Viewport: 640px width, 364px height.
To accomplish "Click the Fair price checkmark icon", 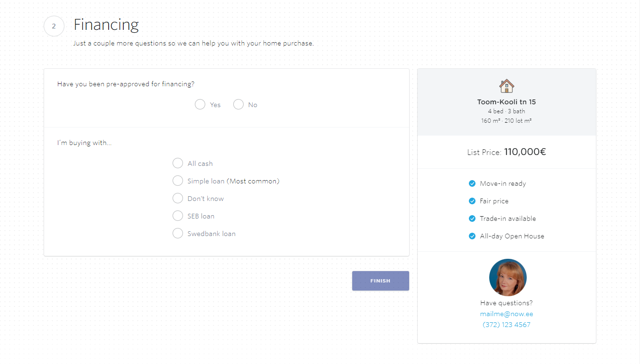I will 472,201.
